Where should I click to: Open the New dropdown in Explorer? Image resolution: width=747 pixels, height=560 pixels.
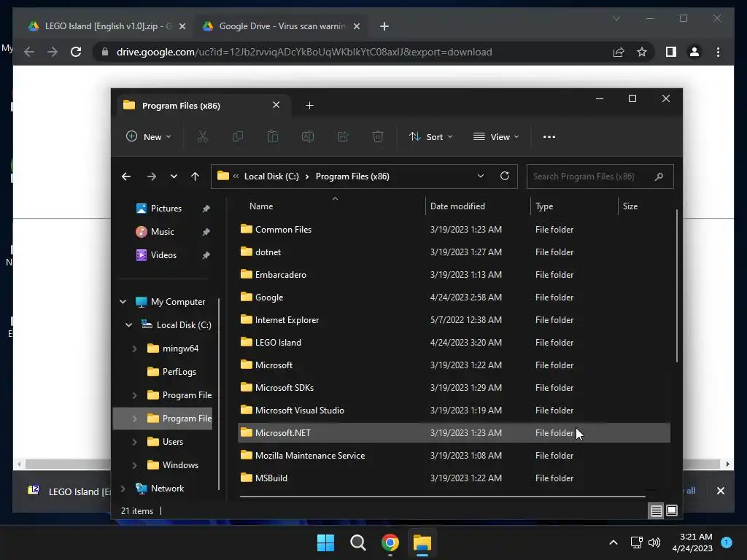coord(148,136)
